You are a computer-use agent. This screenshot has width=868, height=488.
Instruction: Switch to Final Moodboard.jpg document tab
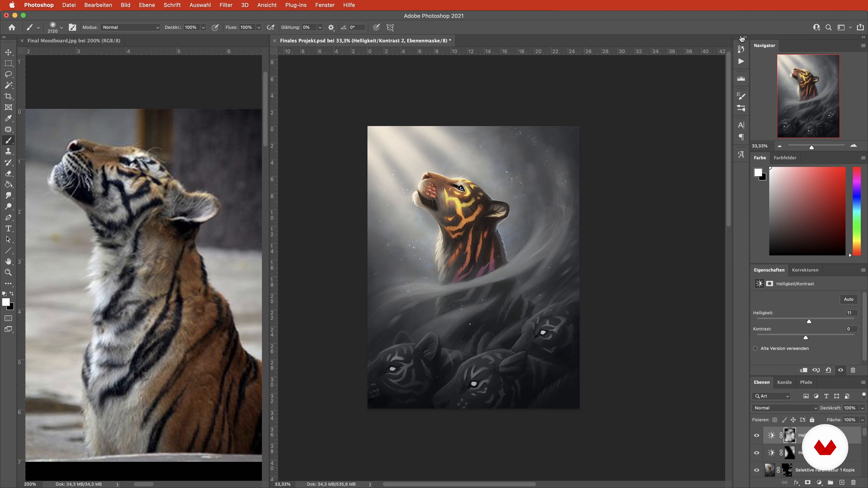click(x=73, y=40)
